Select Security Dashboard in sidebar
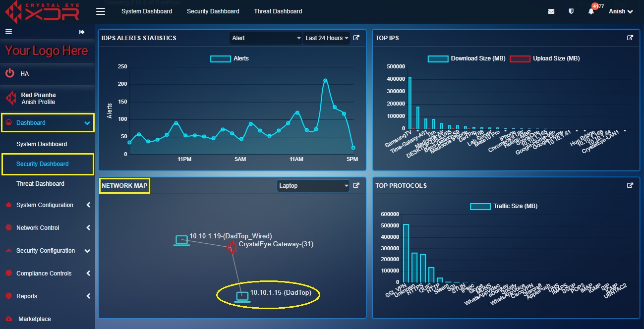The width and height of the screenshot is (644, 329). click(43, 164)
